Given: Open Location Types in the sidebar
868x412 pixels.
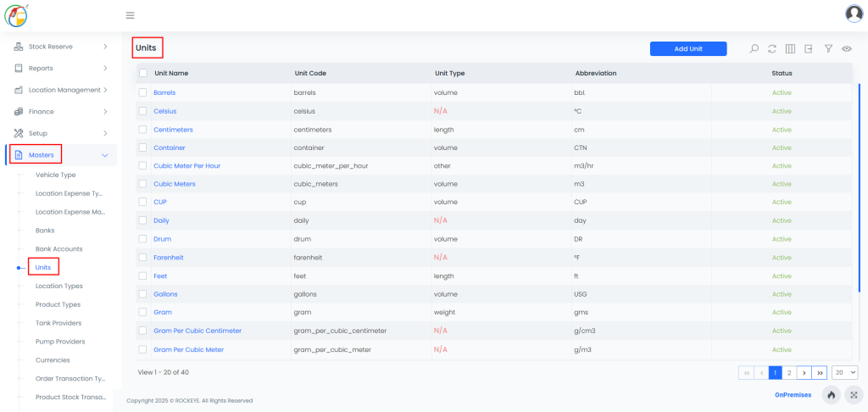Looking at the screenshot, I should [x=58, y=287].
